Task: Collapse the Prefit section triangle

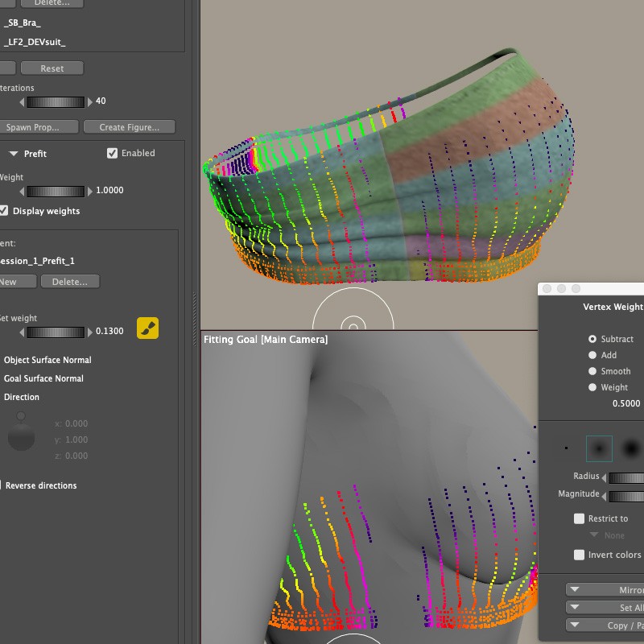Action: (14, 154)
